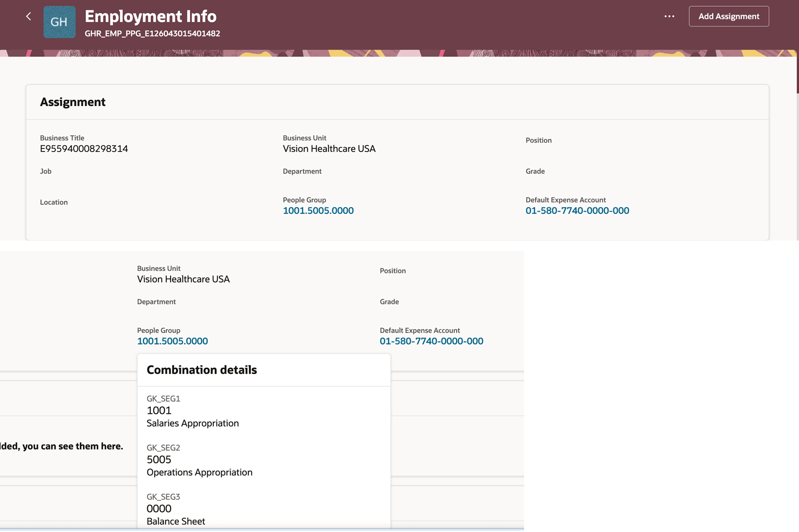
Task: Click the lower Vision Healthcare USA value
Action: pyautogui.click(x=183, y=279)
